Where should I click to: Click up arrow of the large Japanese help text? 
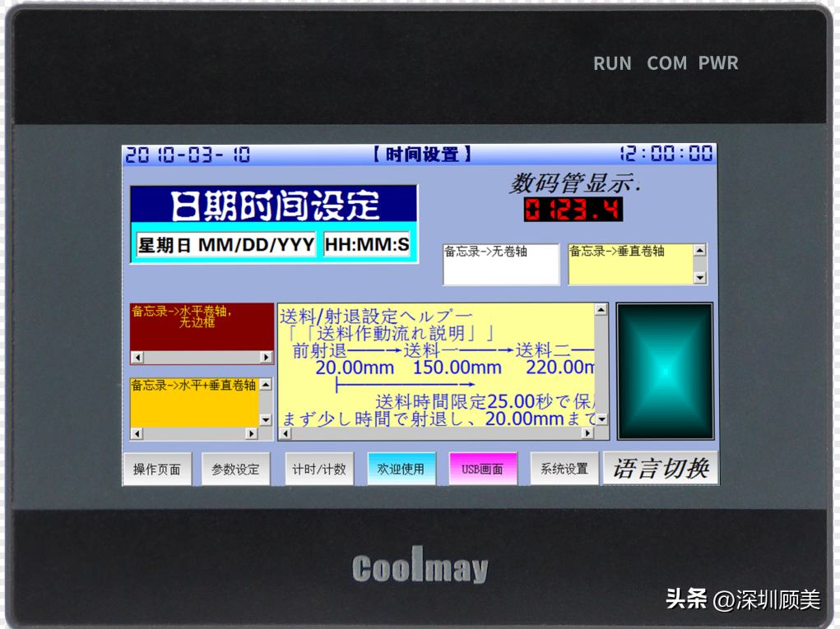tap(601, 310)
